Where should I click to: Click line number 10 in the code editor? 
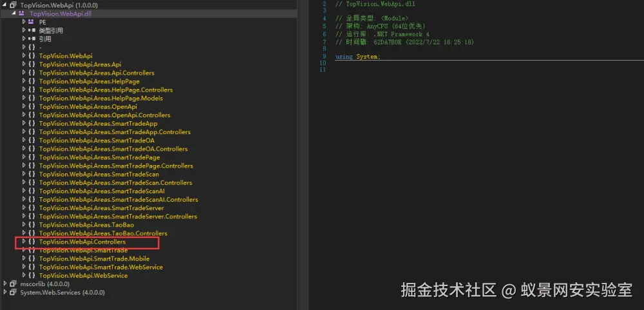(323, 63)
